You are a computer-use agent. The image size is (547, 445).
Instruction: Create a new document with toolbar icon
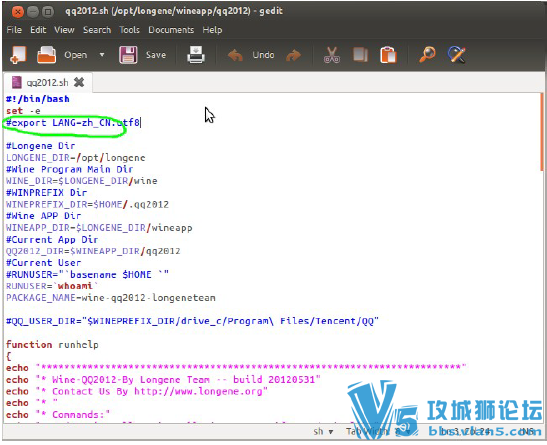click(x=18, y=55)
